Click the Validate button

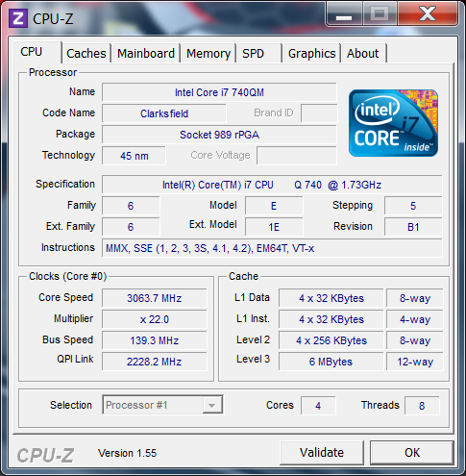click(322, 453)
